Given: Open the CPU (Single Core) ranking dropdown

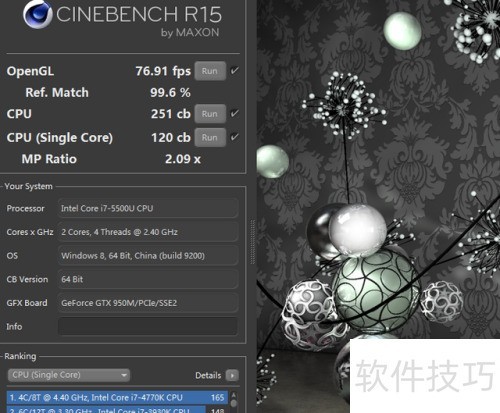Looking at the screenshot, I should pos(69,375).
